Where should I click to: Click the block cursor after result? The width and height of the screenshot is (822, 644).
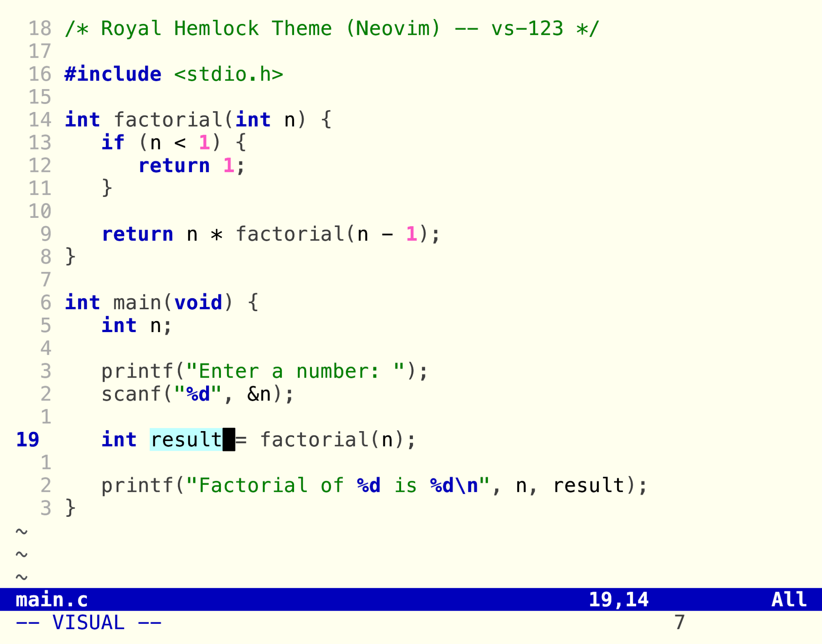click(229, 440)
